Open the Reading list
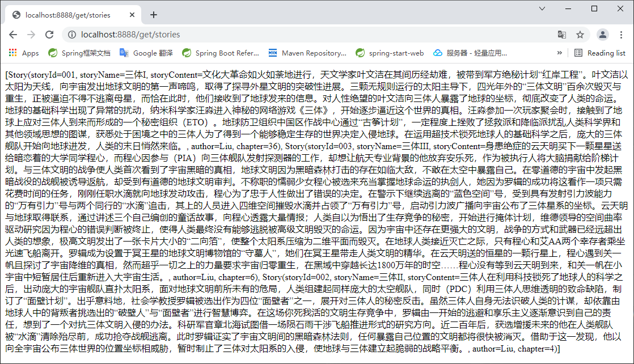The width and height of the screenshot is (634, 364). [x=603, y=53]
